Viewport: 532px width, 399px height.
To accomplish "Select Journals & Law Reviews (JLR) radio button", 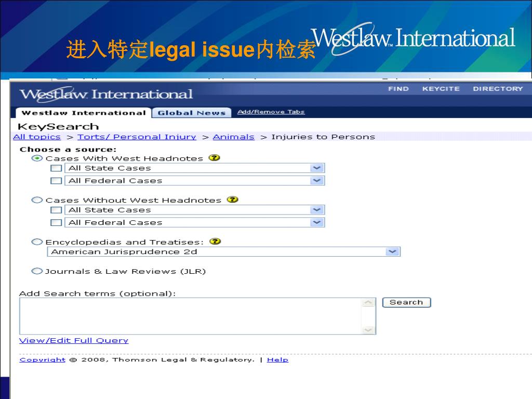I will coord(37,271).
